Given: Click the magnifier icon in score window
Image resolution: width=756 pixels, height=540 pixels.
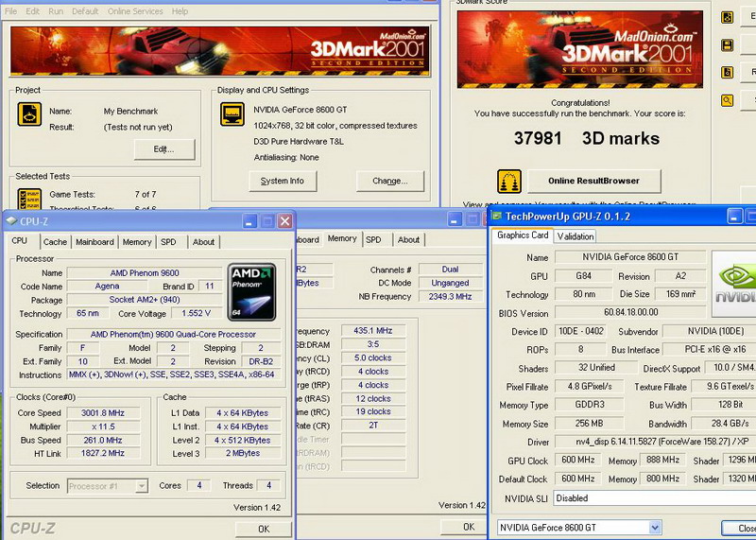Looking at the screenshot, I should [727, 100].
